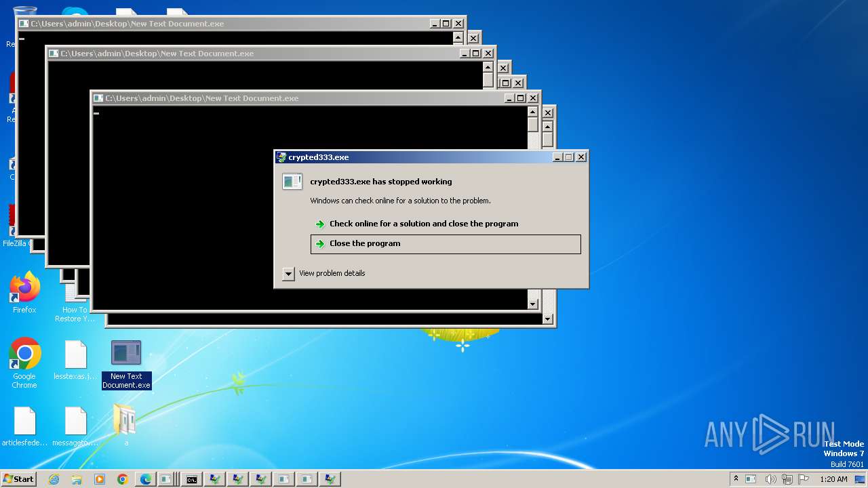Screen dimensions: 868x488
Task: Open Windows Media Player taskbar icon
Action: [x=100, y=479]
